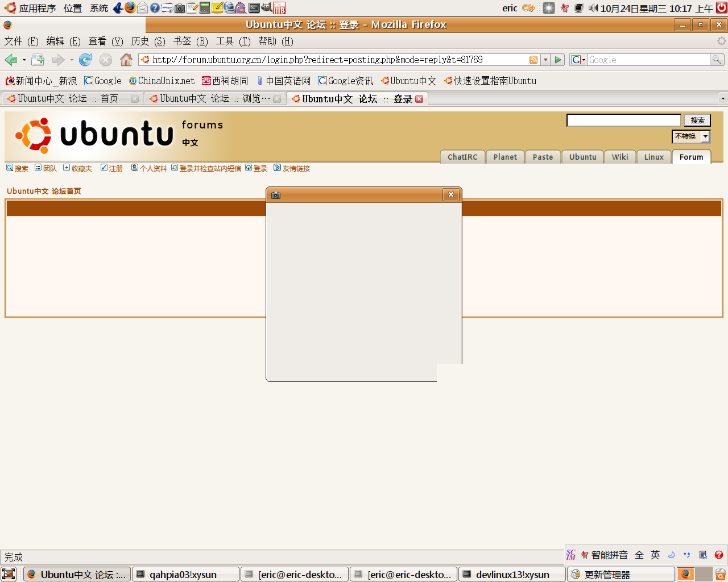The height and width of the screenshot is (582, 728).
Task: Launch the MPlayer icon in the panel
Action: point(167,8)
